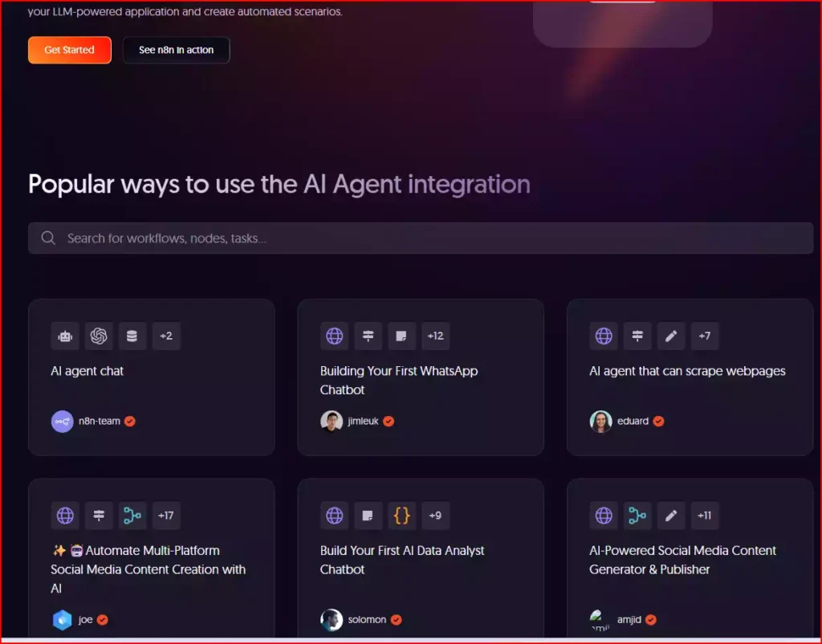Click the database icon on AI agent chat card
The height and width of the screenshot is (644, 822).
(x=132, y=336)
